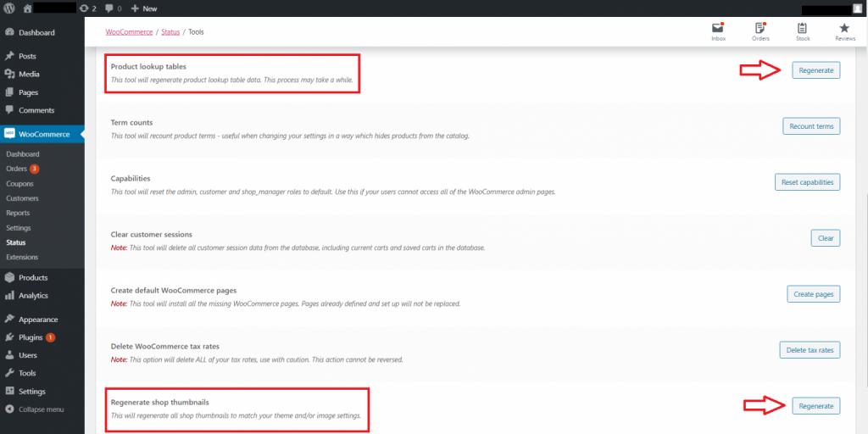This screenshot has width=868, height=434.
Task: Open Appearance in the sidebar
Action: tap(42, 320)
